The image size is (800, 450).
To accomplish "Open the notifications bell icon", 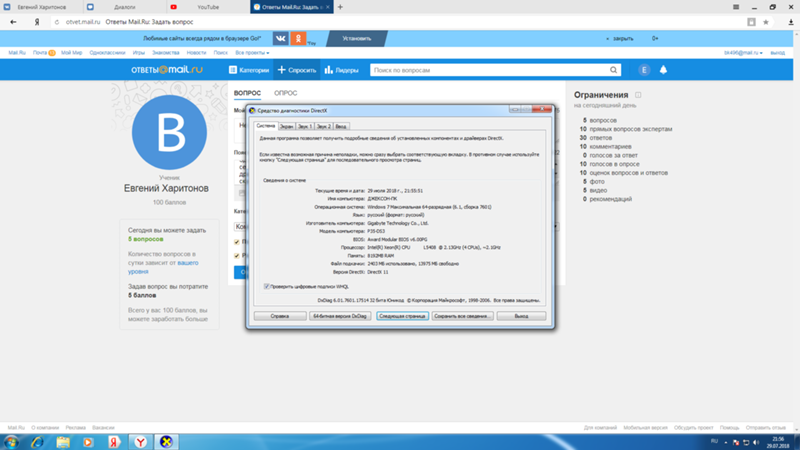I will [x=663, y=70].
